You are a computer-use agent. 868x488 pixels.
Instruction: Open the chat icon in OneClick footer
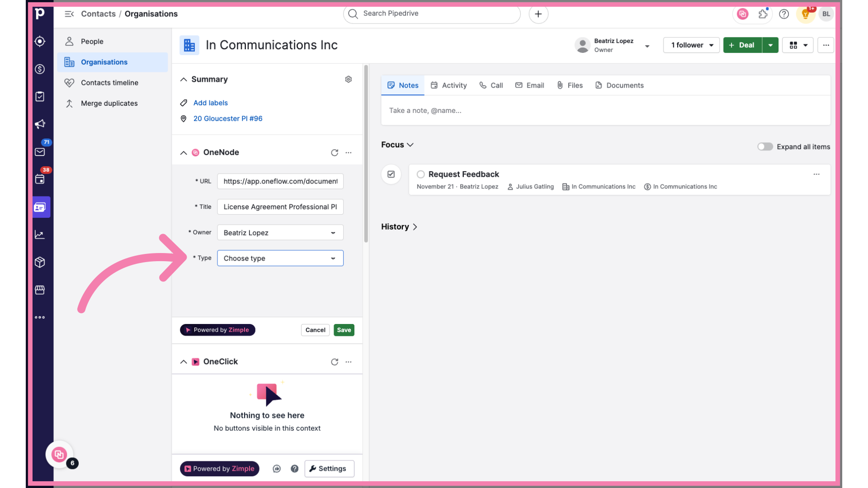point(277,469)
